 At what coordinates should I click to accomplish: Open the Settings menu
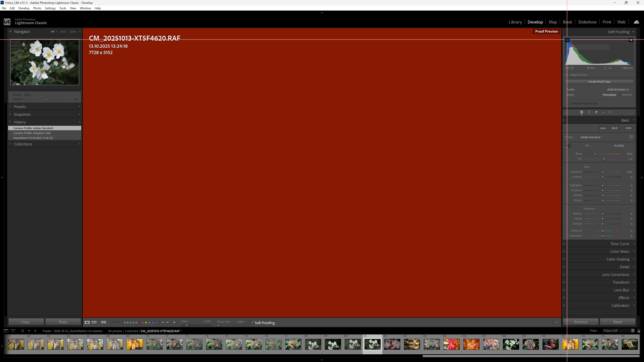point(50,8)
